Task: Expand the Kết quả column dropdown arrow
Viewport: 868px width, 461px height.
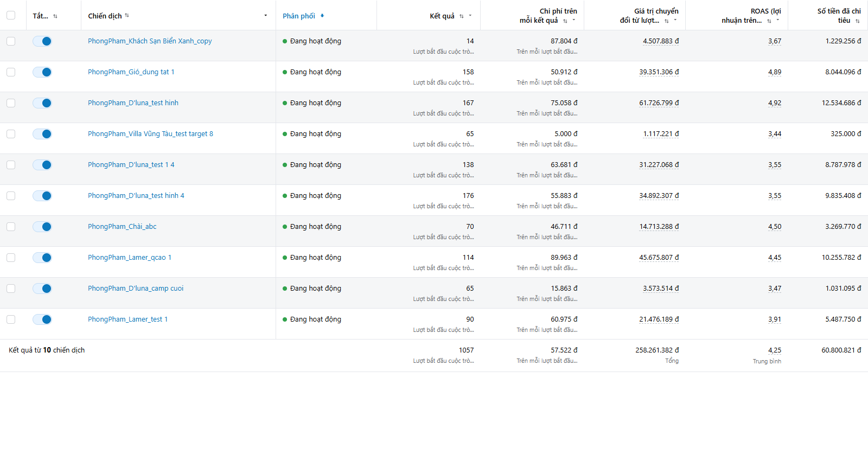Action: [470, 15]
